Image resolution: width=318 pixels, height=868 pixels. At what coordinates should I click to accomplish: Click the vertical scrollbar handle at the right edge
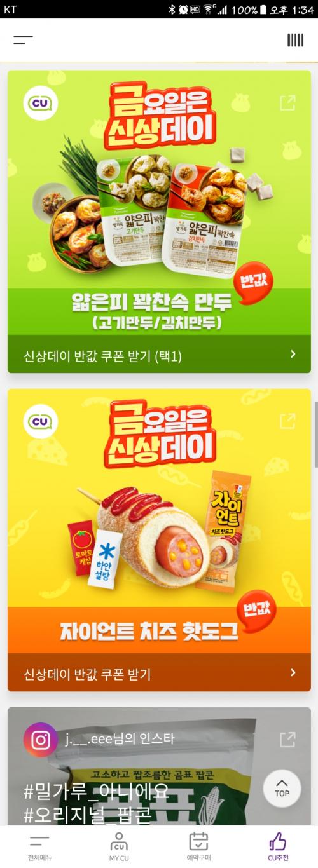(315, 435)
